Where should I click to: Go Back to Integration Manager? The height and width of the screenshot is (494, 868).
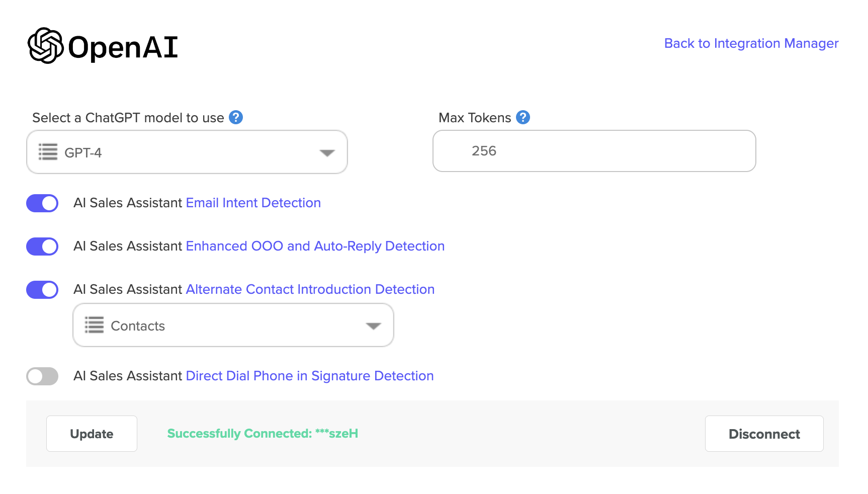(751, 43)
